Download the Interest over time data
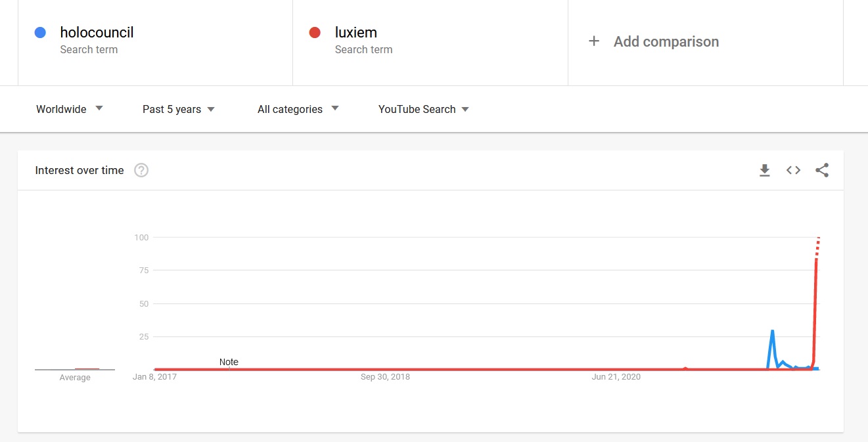The width and height of the screenshot is (868, 442). (764, 171)
